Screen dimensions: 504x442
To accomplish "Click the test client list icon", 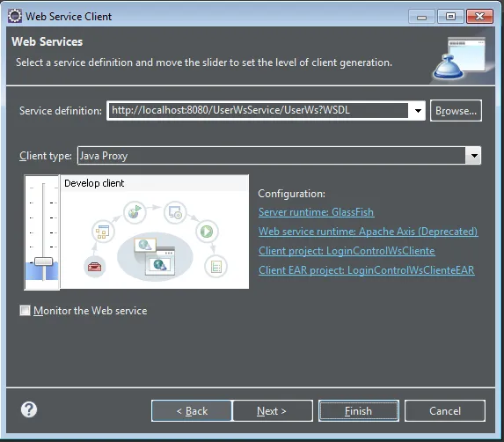I will point(216,267).
